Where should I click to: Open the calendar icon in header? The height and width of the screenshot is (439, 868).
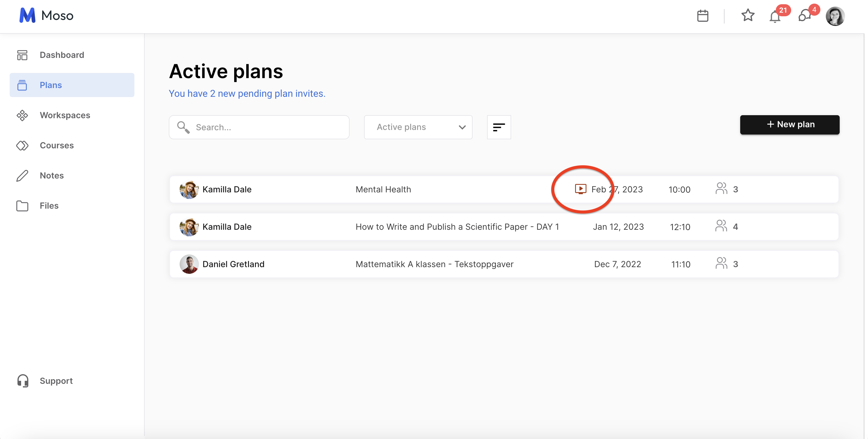(703, 16)
